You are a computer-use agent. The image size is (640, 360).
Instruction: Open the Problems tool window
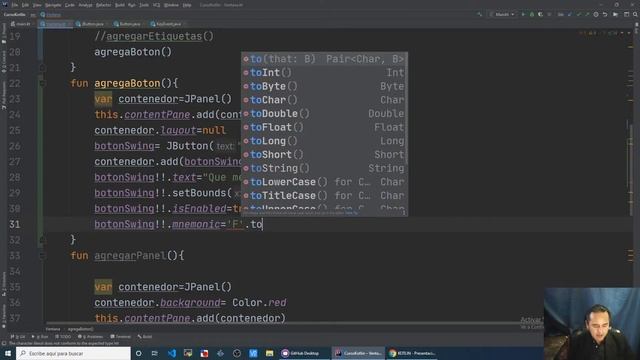click(91, 337)
